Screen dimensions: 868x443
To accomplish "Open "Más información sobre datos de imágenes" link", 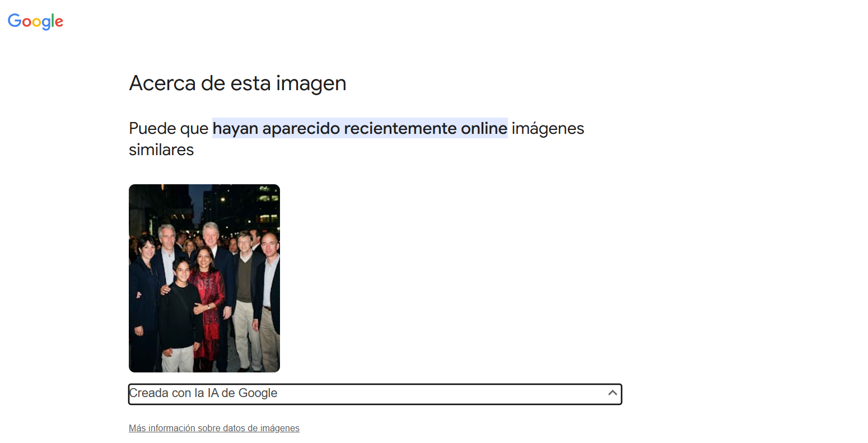I will (214, 428).
